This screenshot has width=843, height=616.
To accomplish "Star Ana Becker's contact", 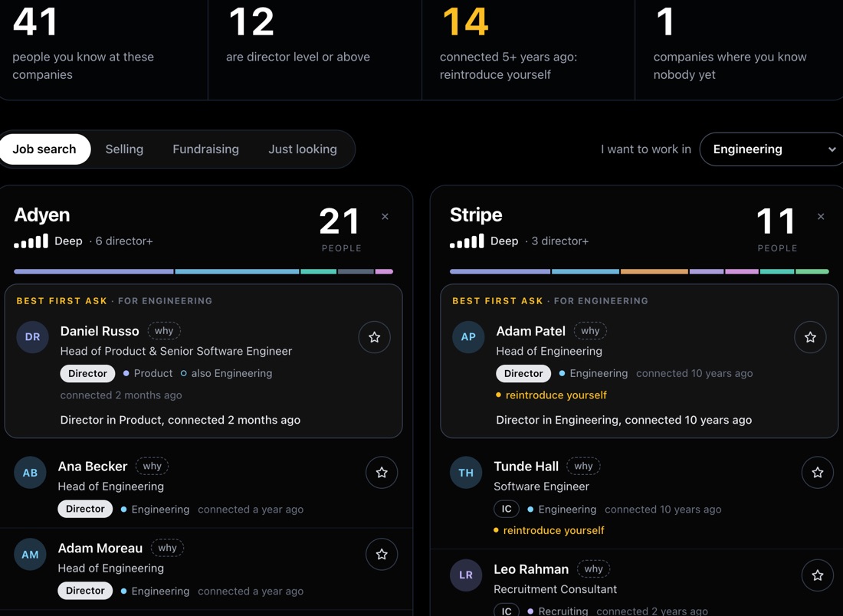I will tap(382, 473).
